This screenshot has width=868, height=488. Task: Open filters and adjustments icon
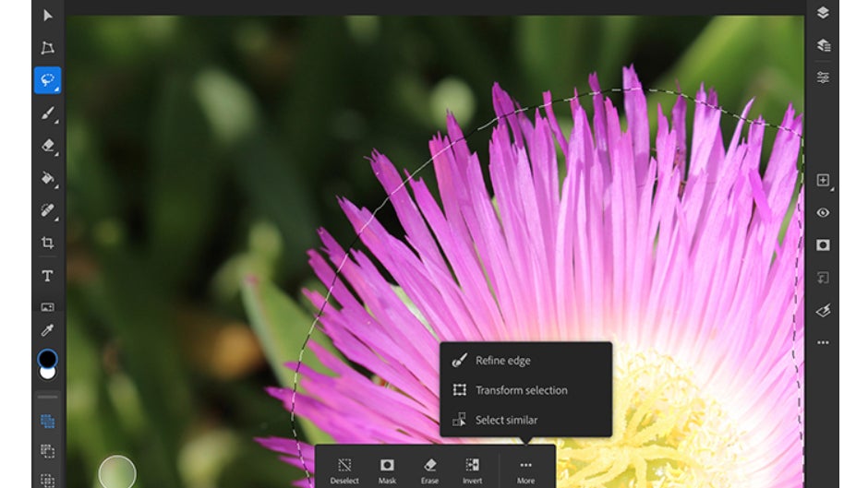pyautogui.click(x=823, y=310)
